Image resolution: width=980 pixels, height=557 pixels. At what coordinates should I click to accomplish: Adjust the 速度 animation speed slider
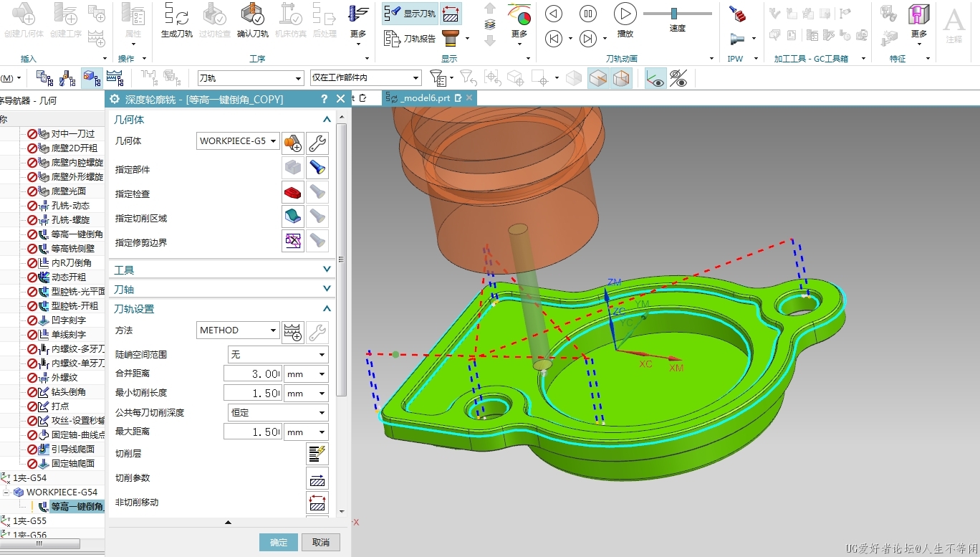(x=674, y=14)
